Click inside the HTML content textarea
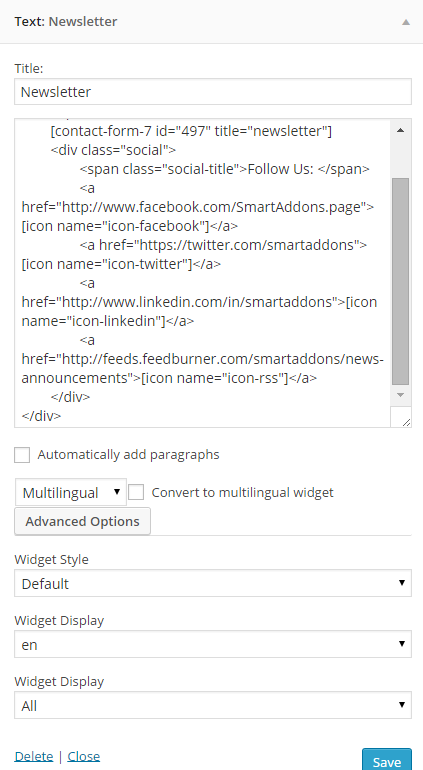 (202, 273)
